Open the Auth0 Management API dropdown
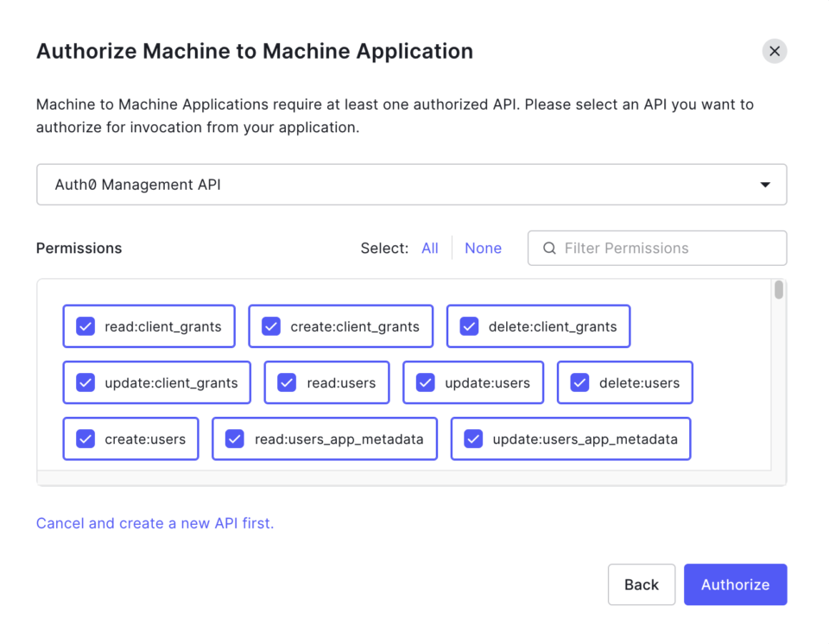 click(x=412, y=184)
